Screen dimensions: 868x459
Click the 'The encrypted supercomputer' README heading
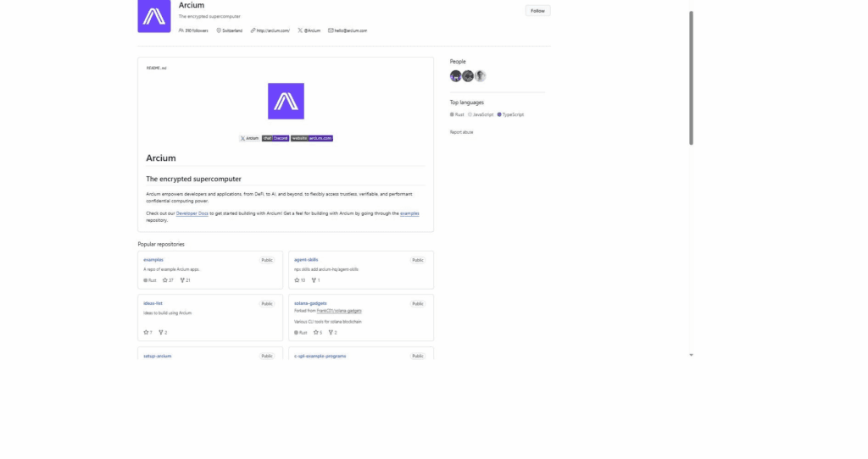pos(194,179)
